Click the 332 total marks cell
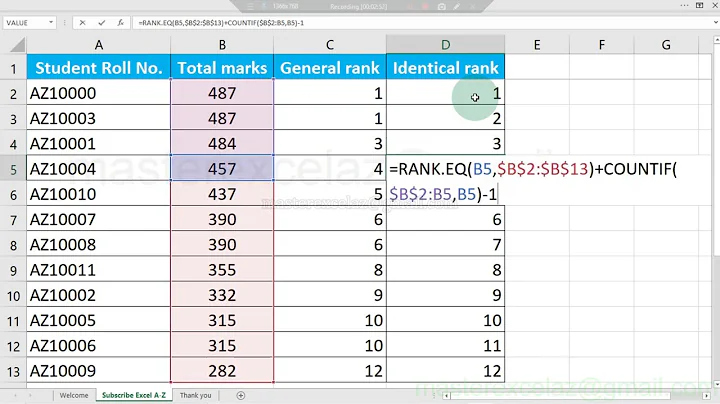The image size is (720, 404). (x=222, y=295)
